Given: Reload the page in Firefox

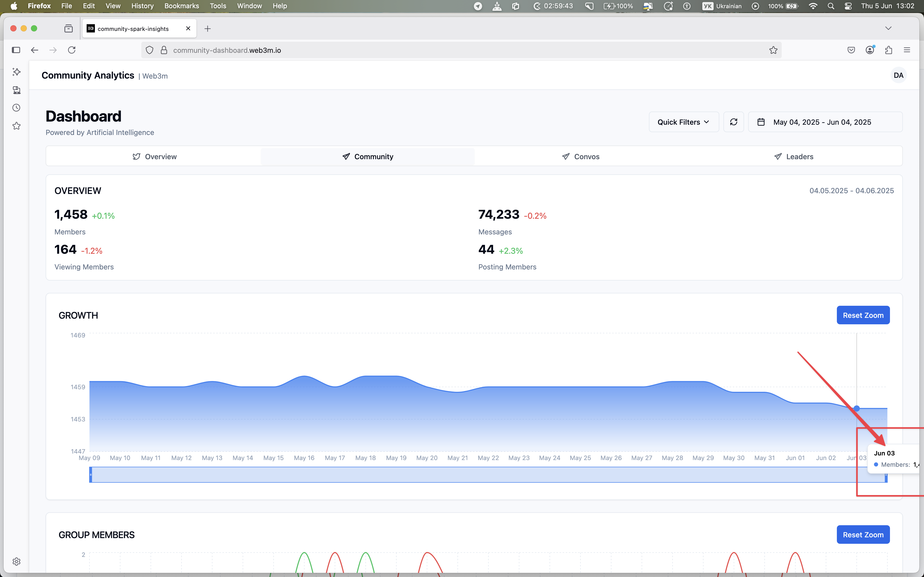Looking at the screenshot, I should (x=71, y=50).
